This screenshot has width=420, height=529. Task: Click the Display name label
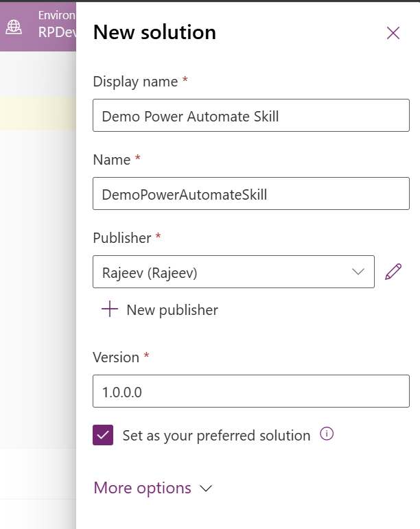click(x=135, y=82)
